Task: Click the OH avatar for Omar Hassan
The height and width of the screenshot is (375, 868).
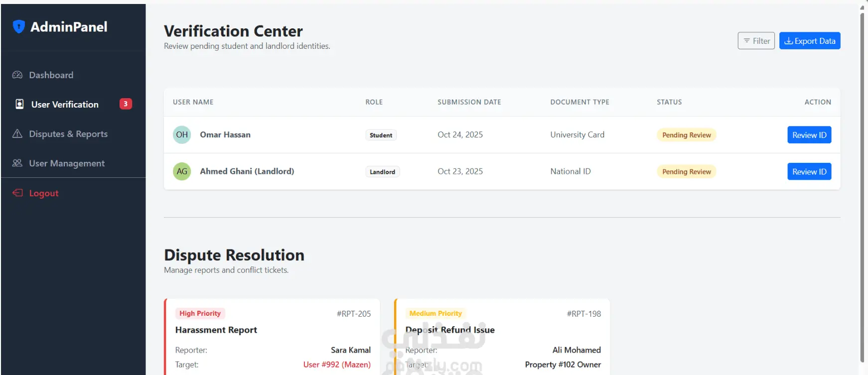Action: tap(182, 134)
